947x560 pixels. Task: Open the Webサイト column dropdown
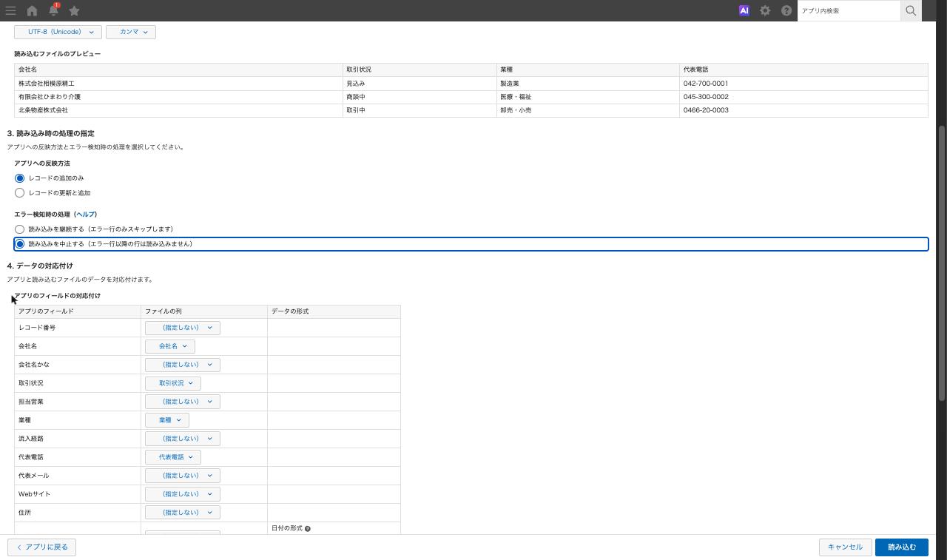[183, 494]
